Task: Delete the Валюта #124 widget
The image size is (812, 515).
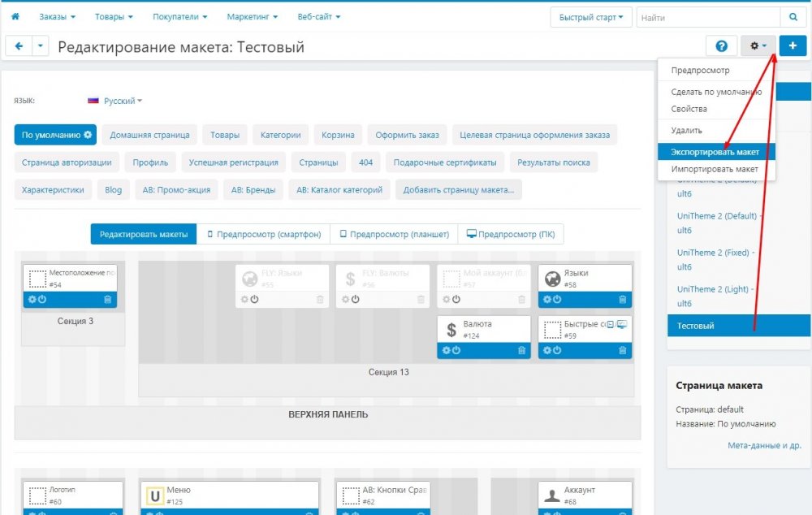Action: coord(522,349)
